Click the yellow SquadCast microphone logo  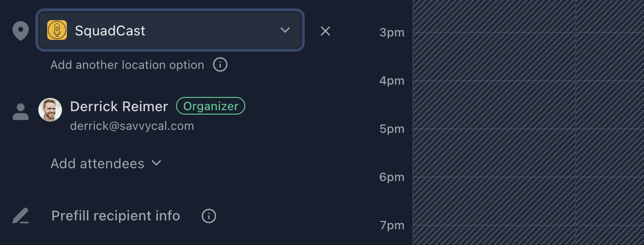click(x=57, y=31)
